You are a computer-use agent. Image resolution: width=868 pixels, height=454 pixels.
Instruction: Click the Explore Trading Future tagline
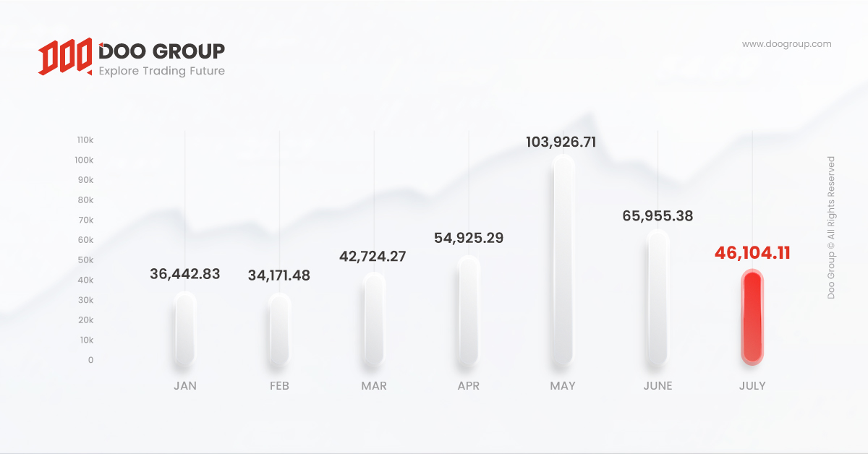click(x=161, y=71)
